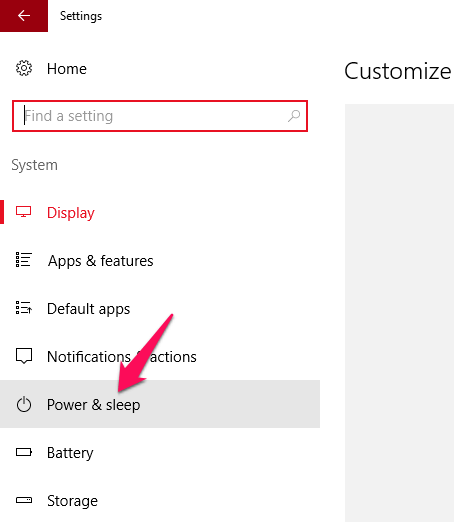Click the gray preview area under Customize

click(399, 313)
